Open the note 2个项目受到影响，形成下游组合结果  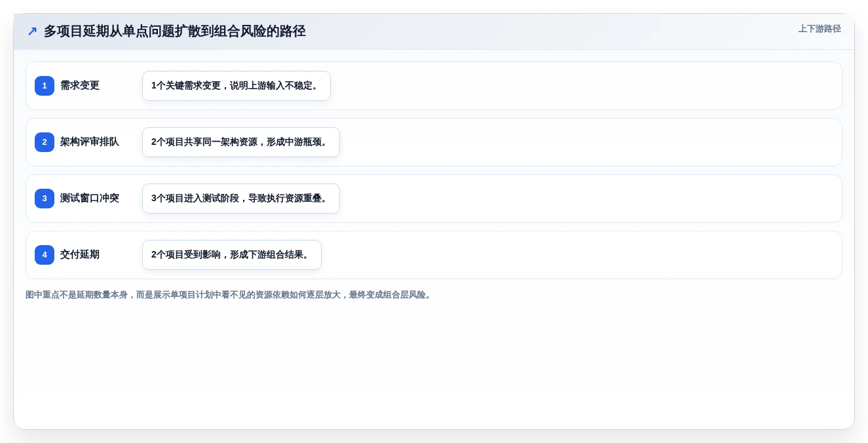pyautogui.click(x=232, y=255)
